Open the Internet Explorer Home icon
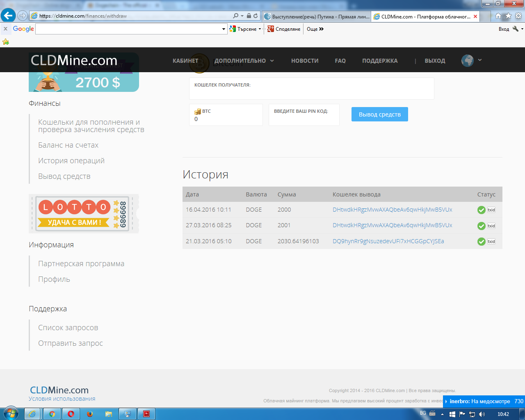 coord(498,16)
